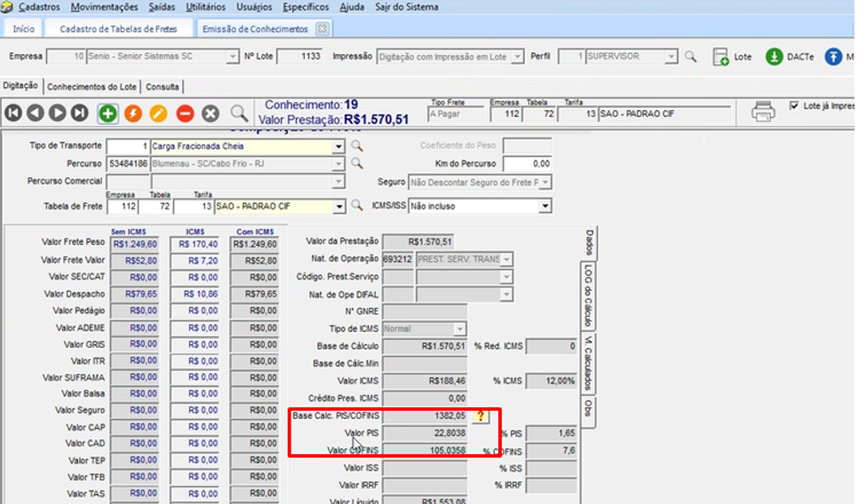Image resolution: width=858 pixels, height=504 pixels.
Task: Switch to Conhecimentos do Lote tab
Action: click(91, 87)
